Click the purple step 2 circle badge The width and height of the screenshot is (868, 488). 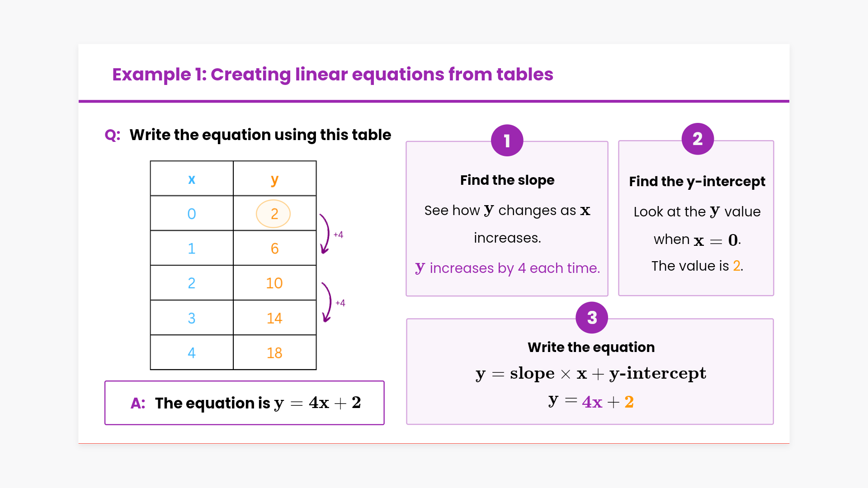(x=697, y=139)
